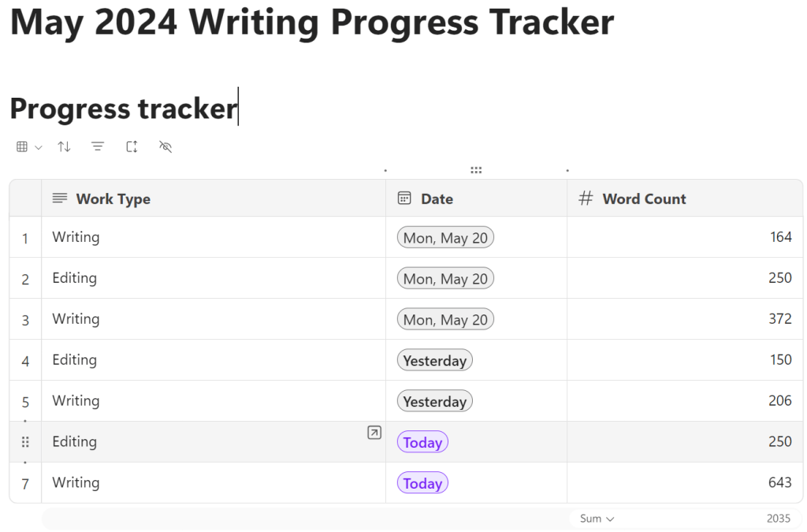Click the column drag handle above Date
807x532 pixels.
click(x=476, y=169)
